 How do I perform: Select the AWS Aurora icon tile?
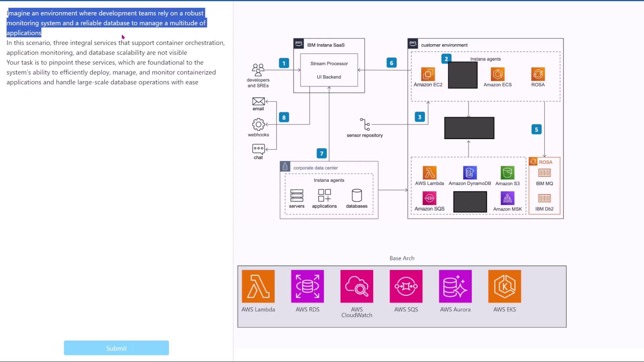455,286
